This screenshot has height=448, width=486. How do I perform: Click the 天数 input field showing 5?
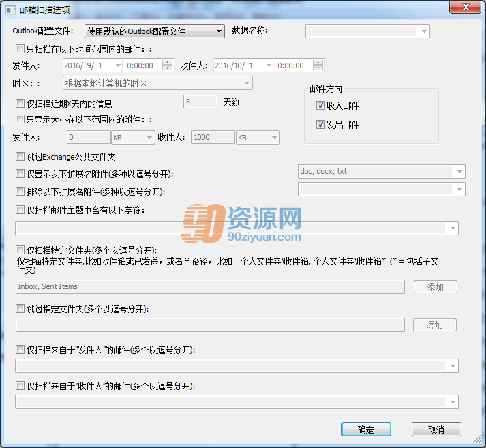200,102
